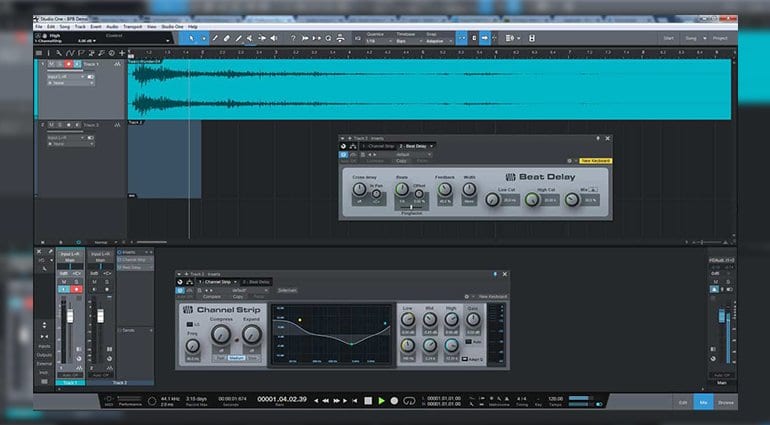Click the High Cut knob in Beat Delay
770x425 pixels.
click(x=532, y=199)
